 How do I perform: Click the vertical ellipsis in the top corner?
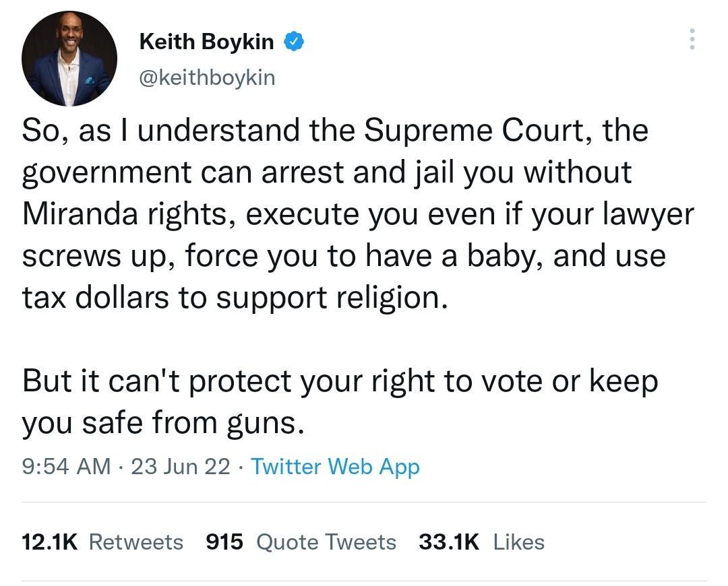coord(692,40)
